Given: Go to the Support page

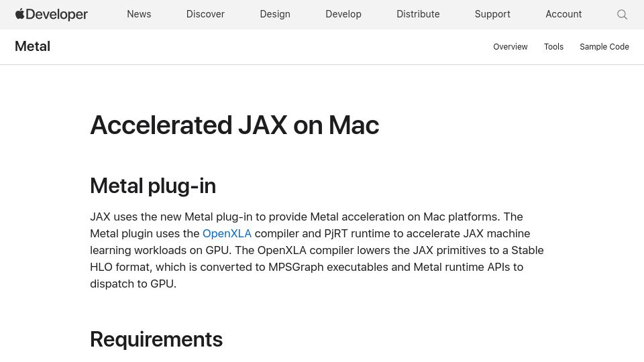Looking at the screenshot, I should point(492,14).
